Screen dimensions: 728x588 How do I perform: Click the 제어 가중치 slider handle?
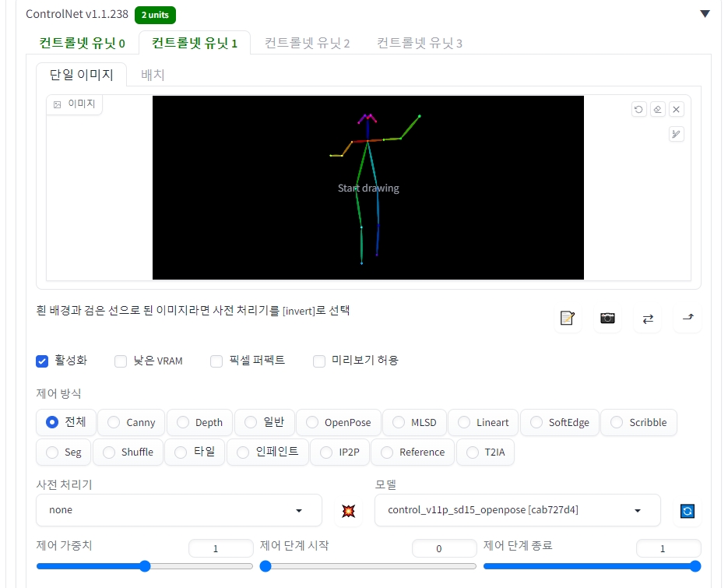[x=145, y=566]
